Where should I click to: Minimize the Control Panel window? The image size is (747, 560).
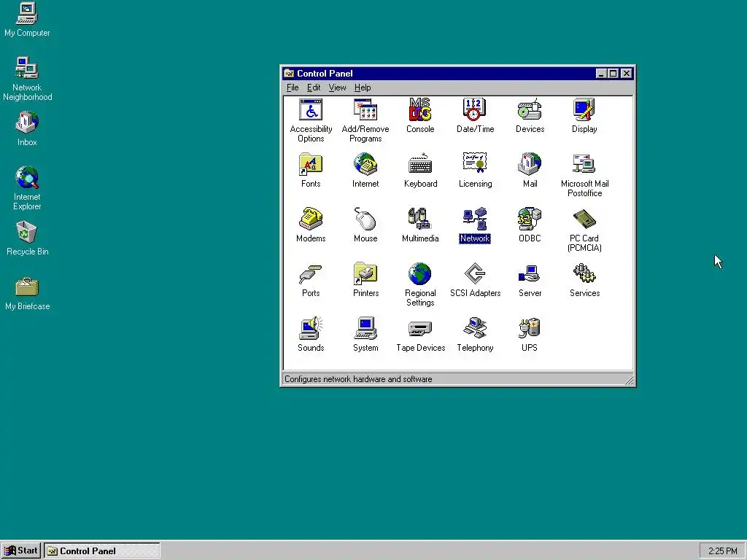coord(601,74)
